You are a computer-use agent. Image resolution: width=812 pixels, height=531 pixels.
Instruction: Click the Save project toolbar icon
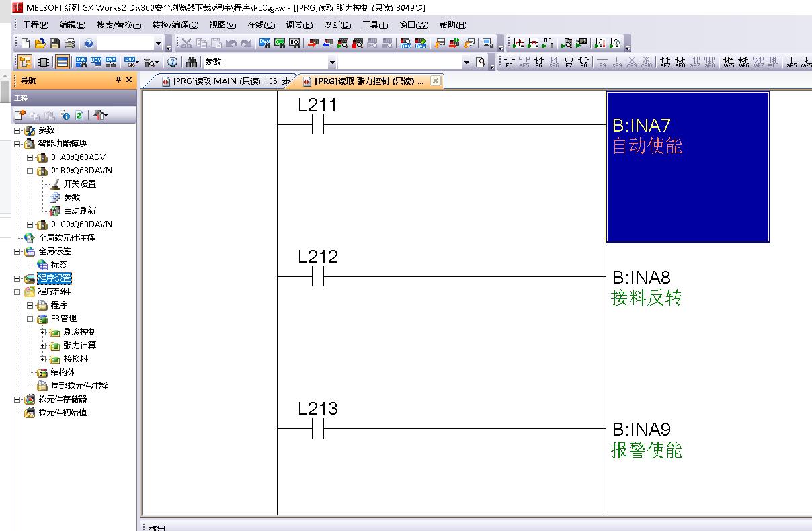54,44
